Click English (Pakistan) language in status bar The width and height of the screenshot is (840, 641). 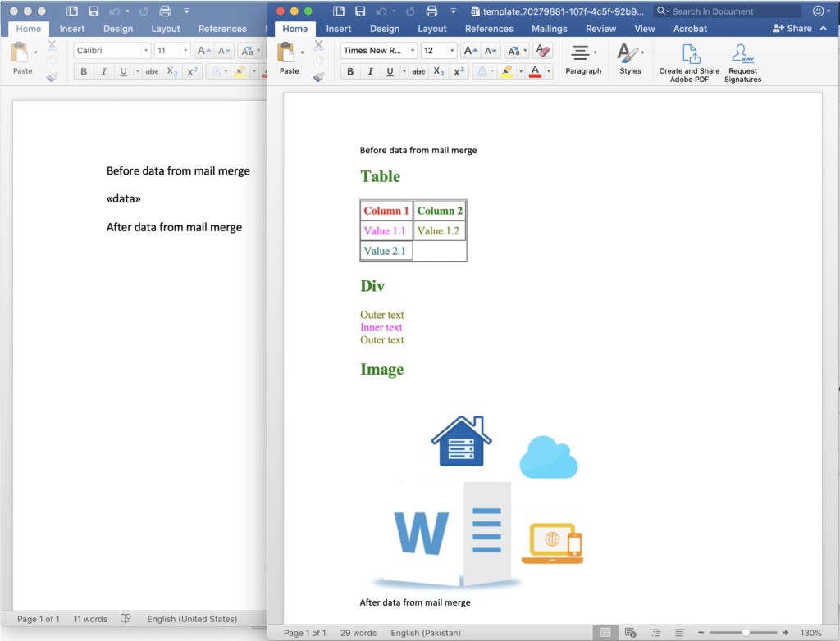(x=426, y=633)
